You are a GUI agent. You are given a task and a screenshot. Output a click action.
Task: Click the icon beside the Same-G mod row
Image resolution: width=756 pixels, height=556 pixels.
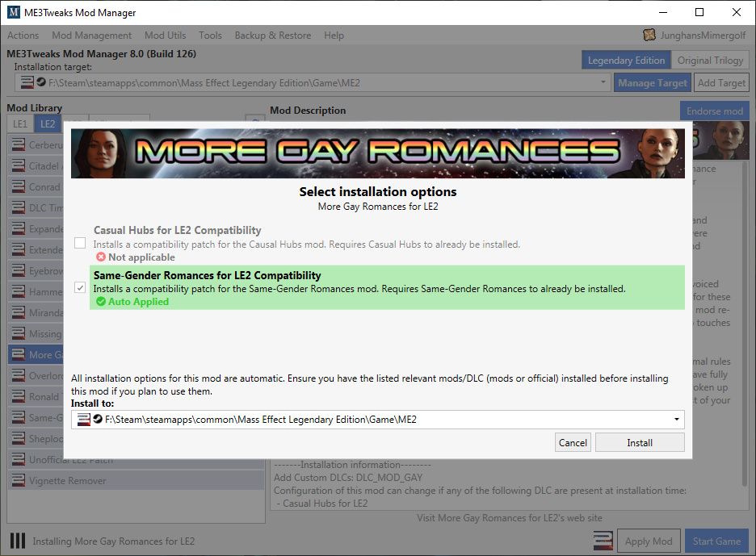(19, 418)
